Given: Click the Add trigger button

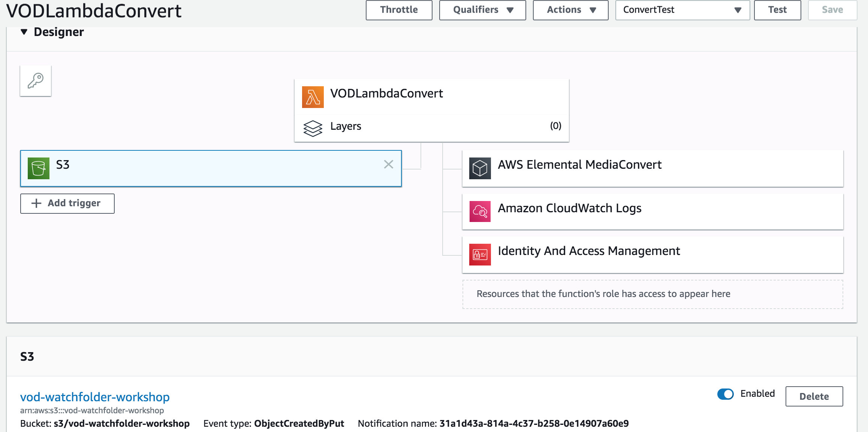Looking at the screenshot, I should [x=67, y=204].
